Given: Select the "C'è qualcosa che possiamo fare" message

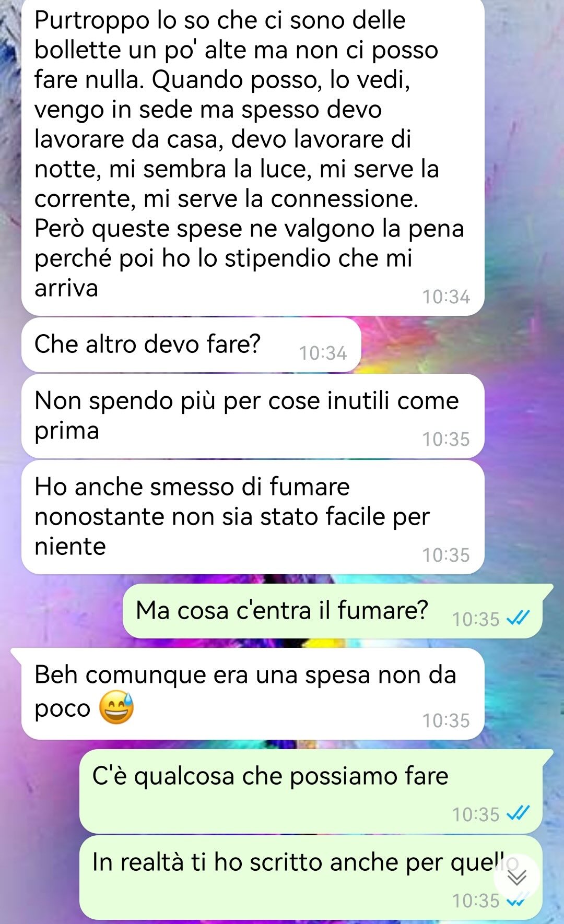Looking at the screenshot, I should point(316,791).
